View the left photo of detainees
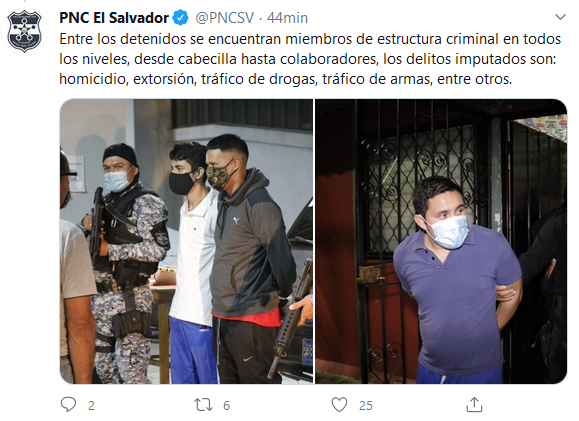Viewport: 579px width, 421px height. pos(186,241)
